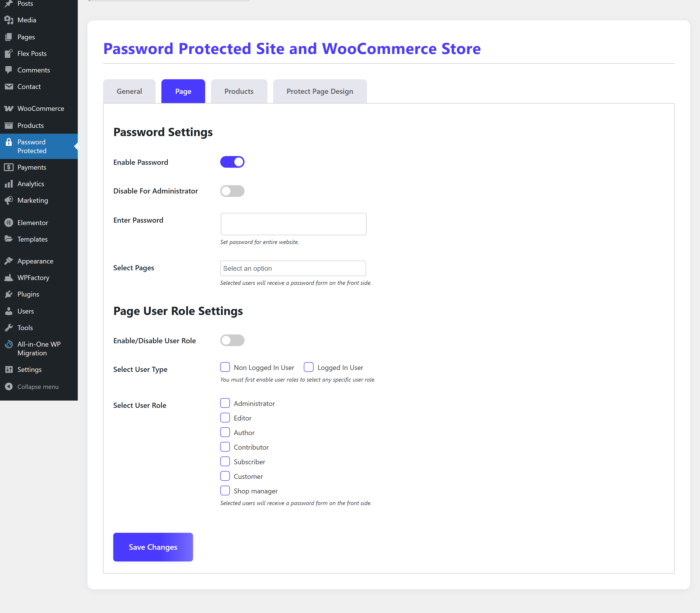
Task: Click the Payments dollar icon
Action: [9, 167]
